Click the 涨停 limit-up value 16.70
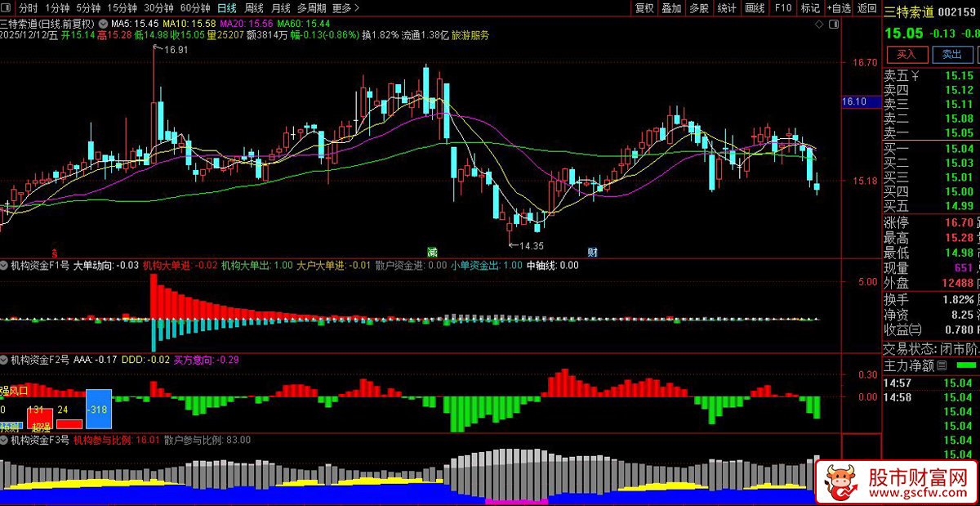This screenshot has height=506, width=980. pos(959,222)
